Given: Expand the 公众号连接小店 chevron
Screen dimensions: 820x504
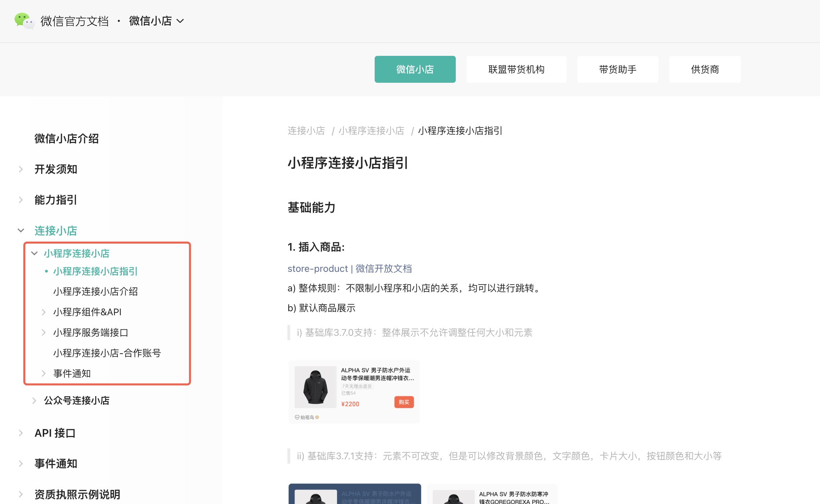Looking at the screenshot, I should click(x=34, y=401).
